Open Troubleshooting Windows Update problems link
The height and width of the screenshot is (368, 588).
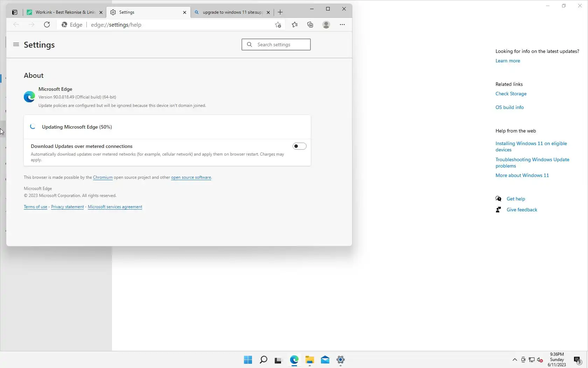click(532, 163)
